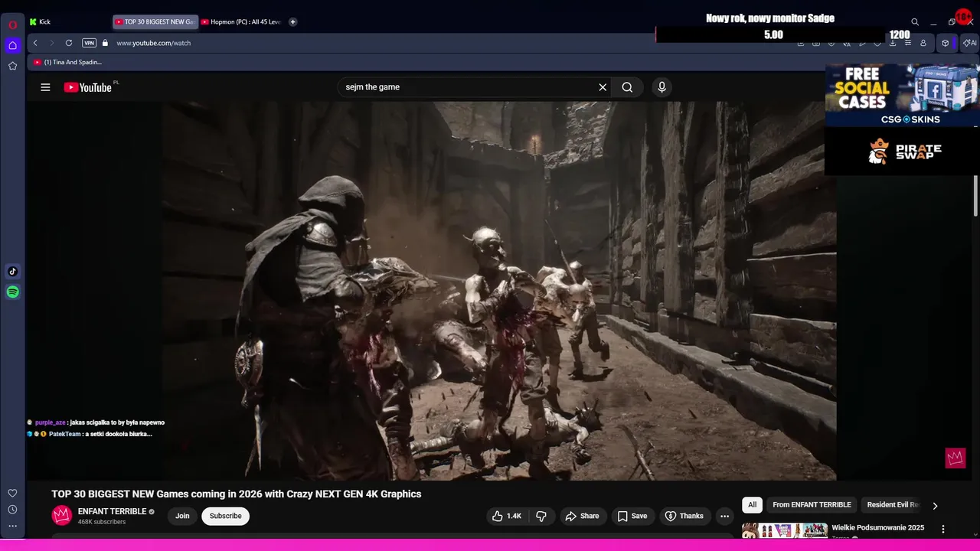Open the sidebar history clock icon
980x551 pixels.
(12, 510)
